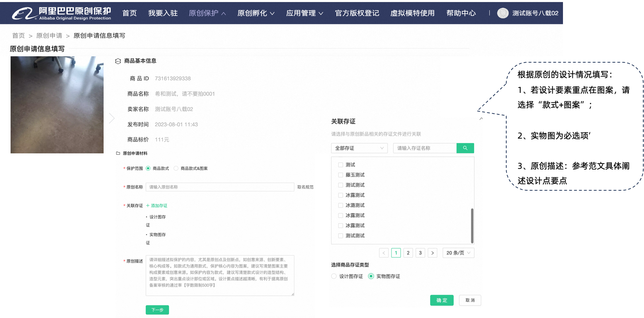
Task: Click the 测试测试 label below 藤玉测试
Action: (355, 185)
